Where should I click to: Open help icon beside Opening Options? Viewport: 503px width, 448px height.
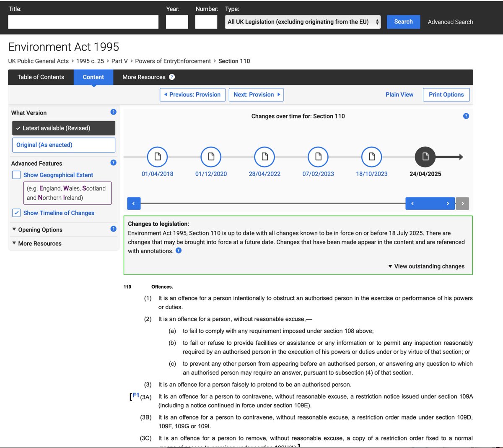click(113, 229)
